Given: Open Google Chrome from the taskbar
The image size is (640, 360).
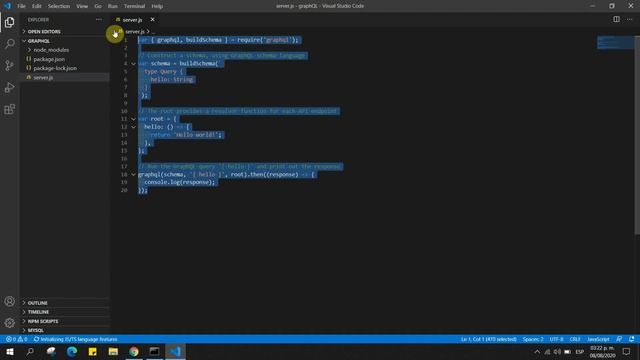Looking at the screenshot, I should 134,351.
